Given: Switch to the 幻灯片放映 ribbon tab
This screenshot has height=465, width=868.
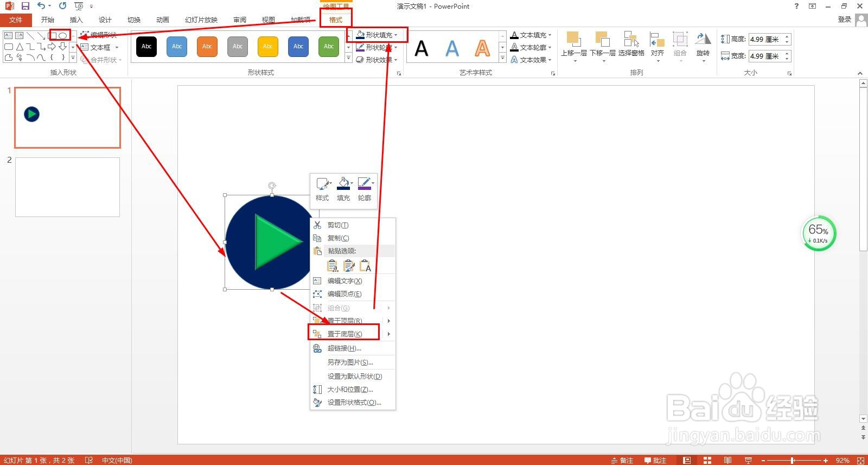Looking at the screenshot, I should pyautogui.click(x=201, y=20).
